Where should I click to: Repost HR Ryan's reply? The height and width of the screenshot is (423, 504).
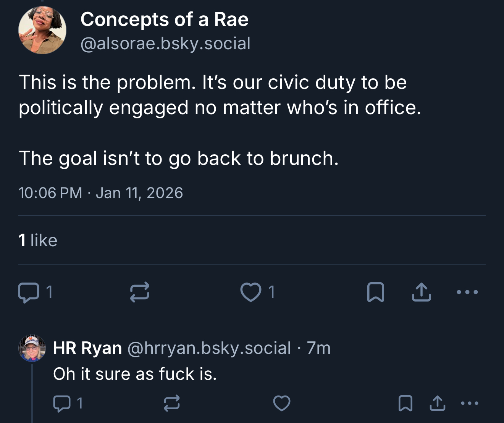(171, 404)
